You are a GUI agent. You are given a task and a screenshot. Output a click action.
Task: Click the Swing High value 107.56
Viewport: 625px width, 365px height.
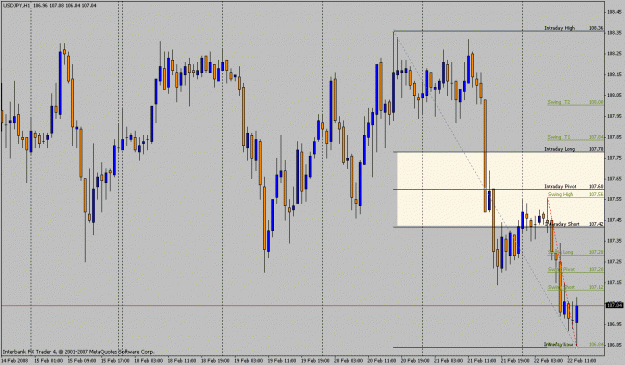596,194
